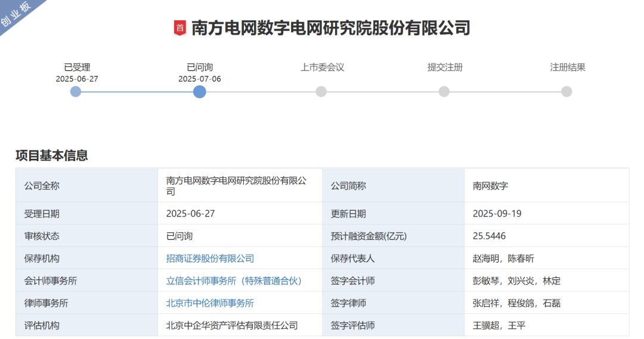Click the date 2025-07-06 under 已问询
This screenshot has width=644, height=339.
pos(200,79)
